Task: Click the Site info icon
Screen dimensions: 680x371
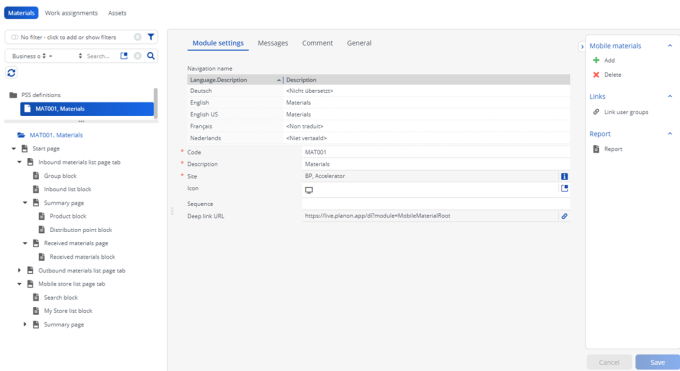Action: click(x=564, y=176)
